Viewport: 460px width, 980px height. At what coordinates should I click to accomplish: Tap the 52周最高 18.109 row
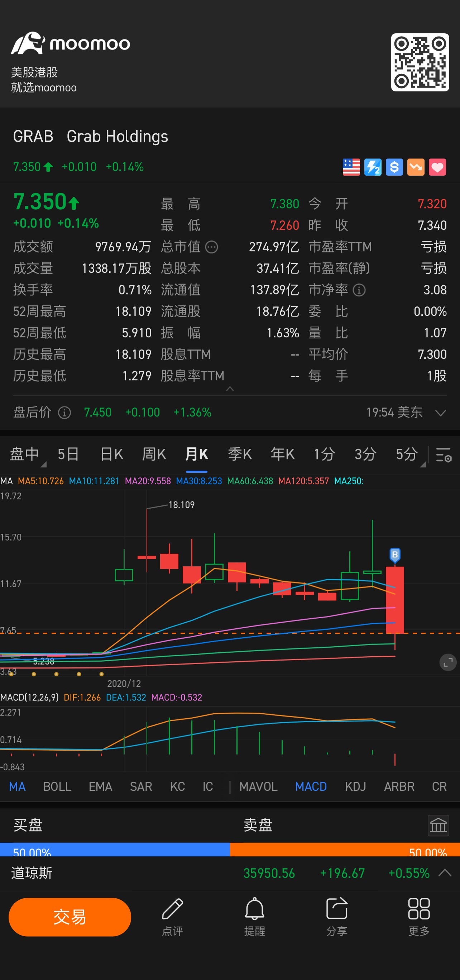click(82, 311)
